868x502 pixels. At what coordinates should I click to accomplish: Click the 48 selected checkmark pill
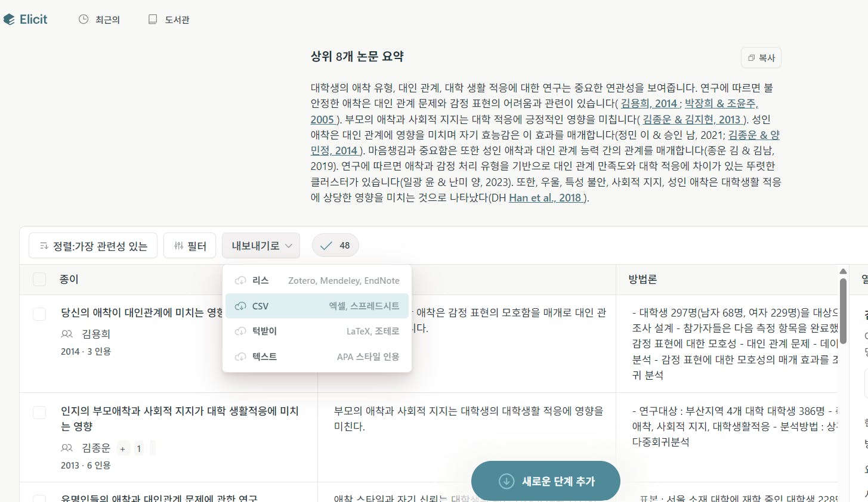tap(335, 246)
